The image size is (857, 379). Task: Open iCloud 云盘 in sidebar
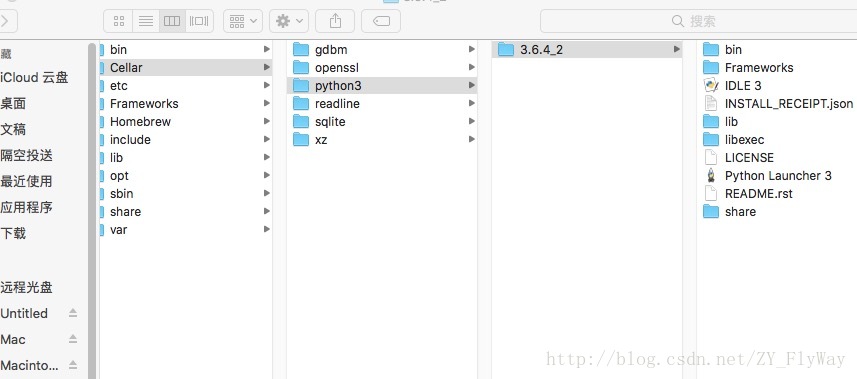pos(34,78)
